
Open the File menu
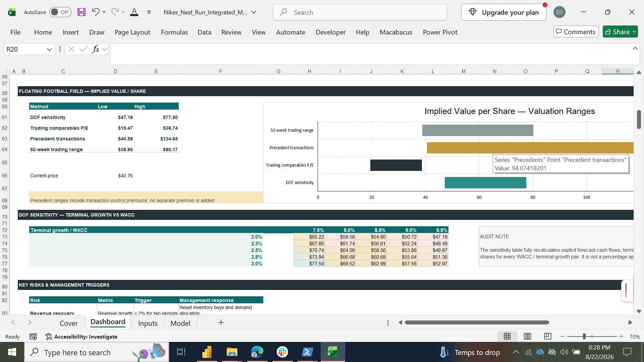pyautogui.click(x=15, y=32)
